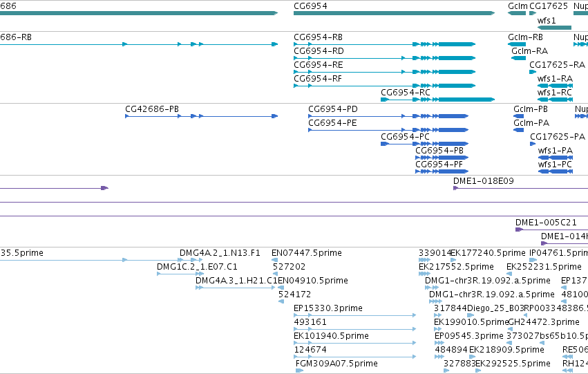Viewport: 588px width, 374px height.
Task: Open the CG6954-PF protein label
Action: coord(439,165)
